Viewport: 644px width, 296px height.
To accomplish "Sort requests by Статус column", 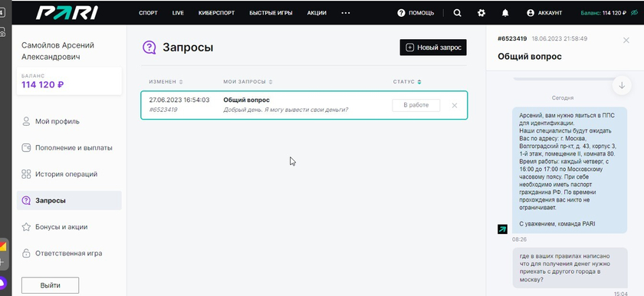I will [407, 82].
